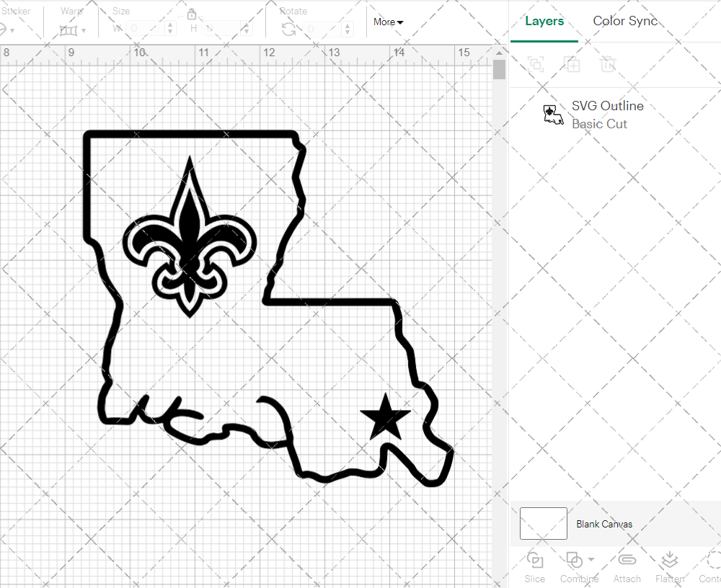Viewport: 721px width, 588px height.
Task: Click the Rotate icon in toolbar
Action: 288,29
